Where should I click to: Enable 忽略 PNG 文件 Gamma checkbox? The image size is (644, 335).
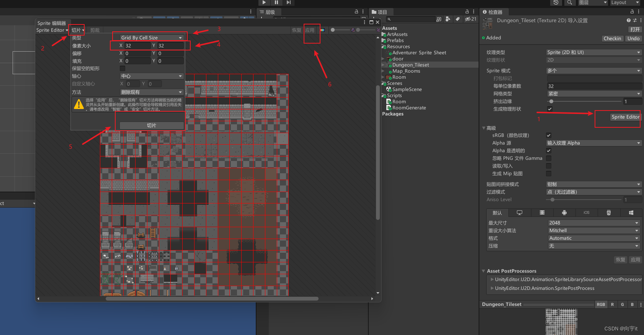tap(549, 158)
